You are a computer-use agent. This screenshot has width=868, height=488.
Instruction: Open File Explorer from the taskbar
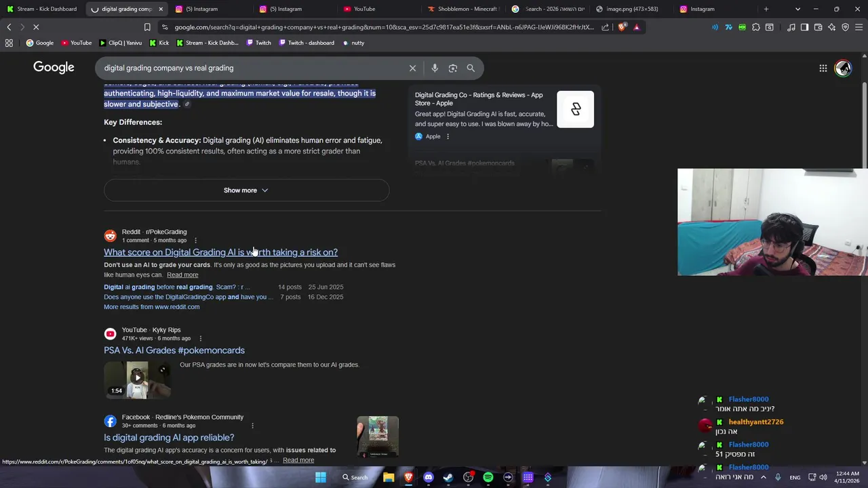[389, 477]
